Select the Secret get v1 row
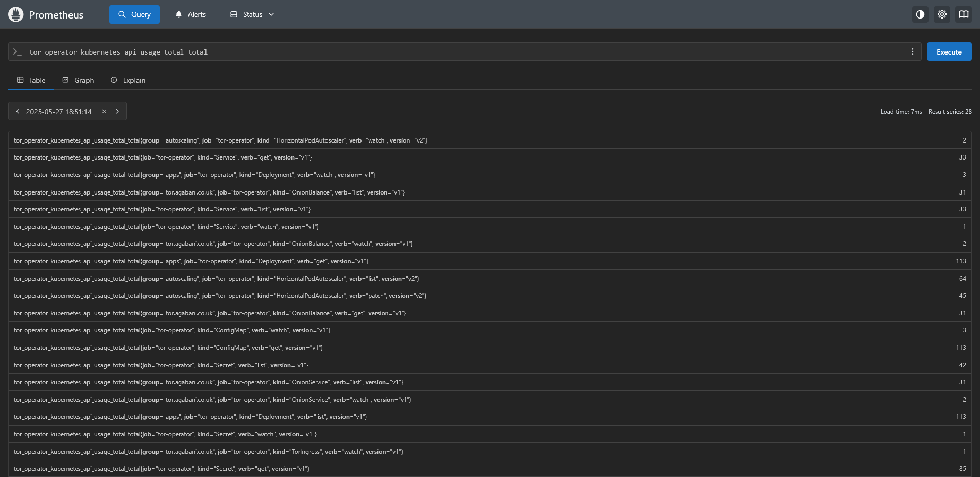This screenshot has width=980, height=477. coord(490,469)
